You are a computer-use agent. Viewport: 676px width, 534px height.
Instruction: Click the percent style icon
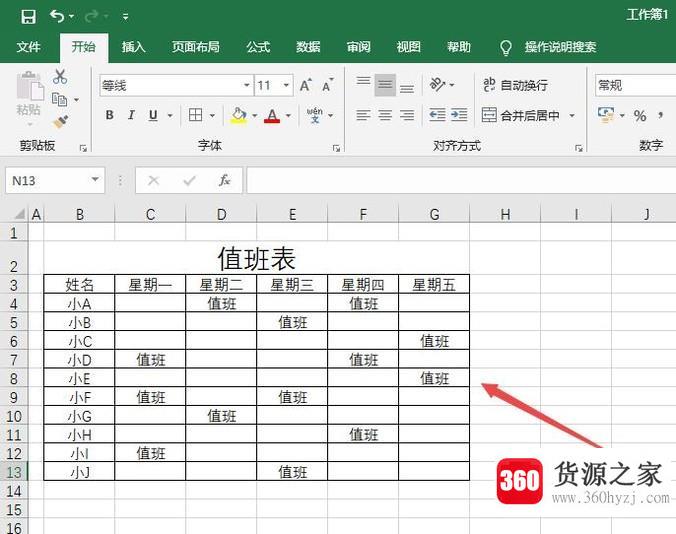click(x=640, y=116)
